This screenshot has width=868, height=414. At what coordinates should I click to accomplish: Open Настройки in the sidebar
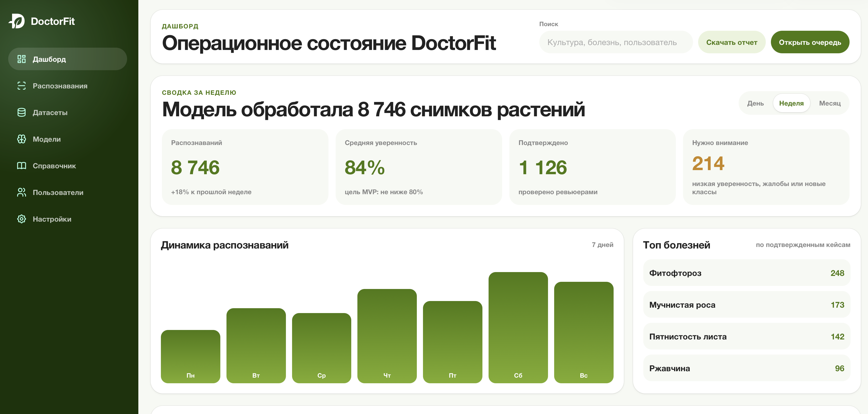click(x=67, y=219)
